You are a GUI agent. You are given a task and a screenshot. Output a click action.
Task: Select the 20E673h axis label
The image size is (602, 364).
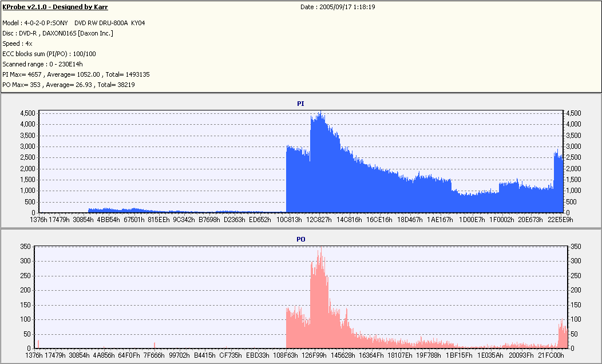pos(530,220)
